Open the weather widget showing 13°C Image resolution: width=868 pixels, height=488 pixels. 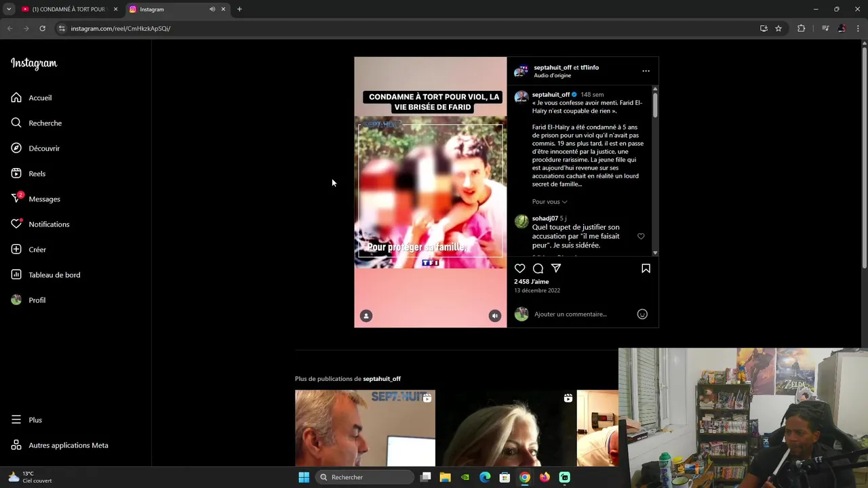coord(31,477)
